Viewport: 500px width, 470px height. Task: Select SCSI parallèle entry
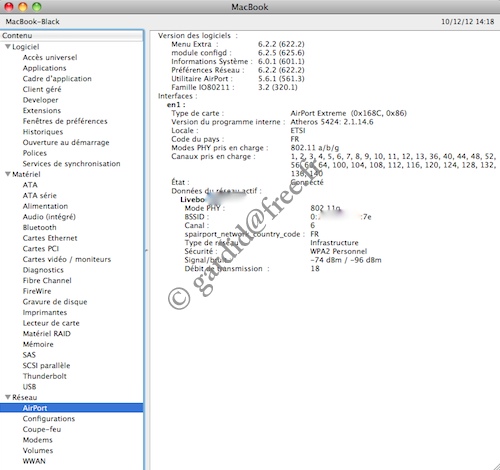[46, 366]
